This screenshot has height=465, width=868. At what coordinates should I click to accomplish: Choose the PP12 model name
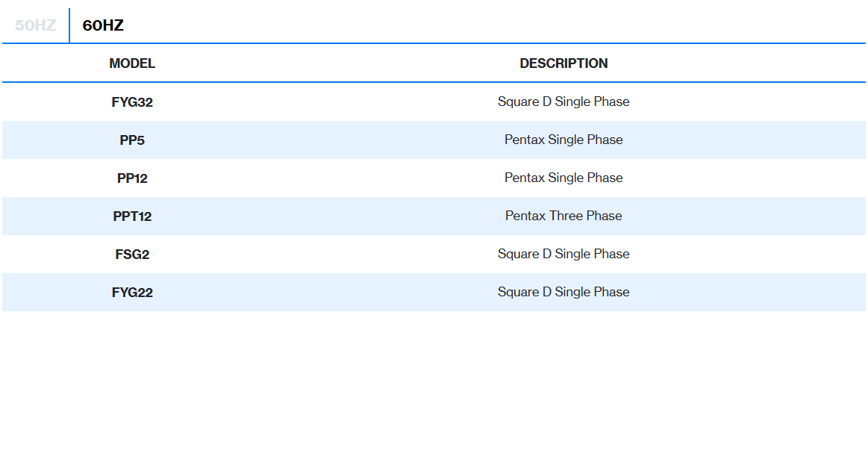(132, 178)
